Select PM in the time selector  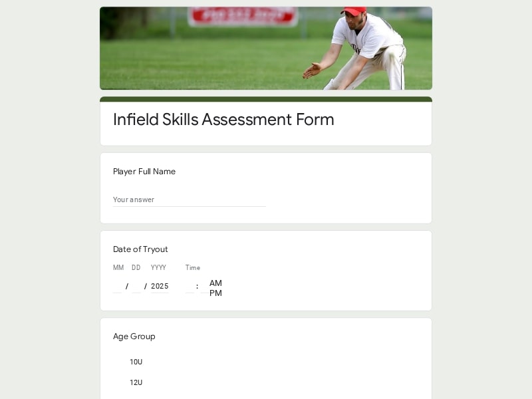(215, 293)
